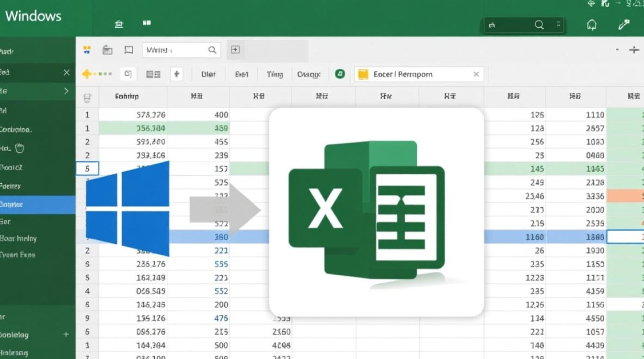Open the Ting menu on the ribbon
Viewport: 644px width, 359px height.
pos(275,74)
